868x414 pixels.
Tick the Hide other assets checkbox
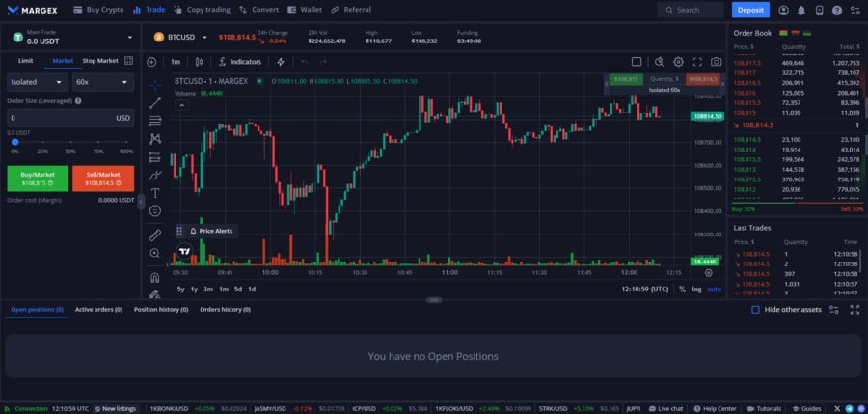click(x=755, y=310)
